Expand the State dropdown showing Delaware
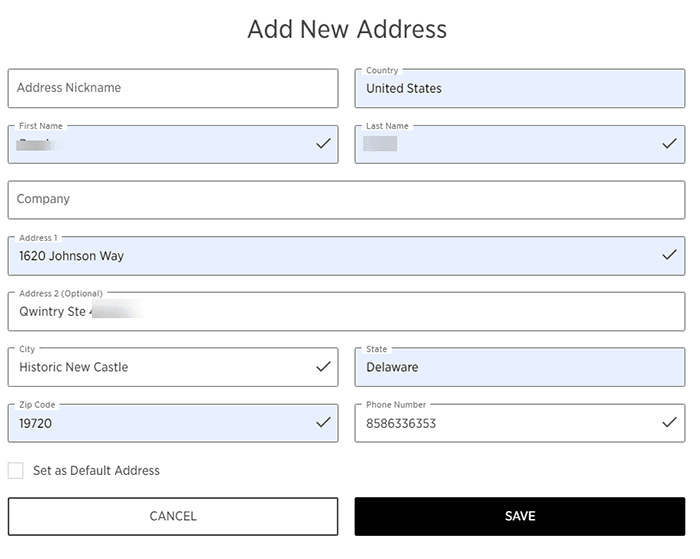Viewport: 700px width, 559px height. (519, 367)
